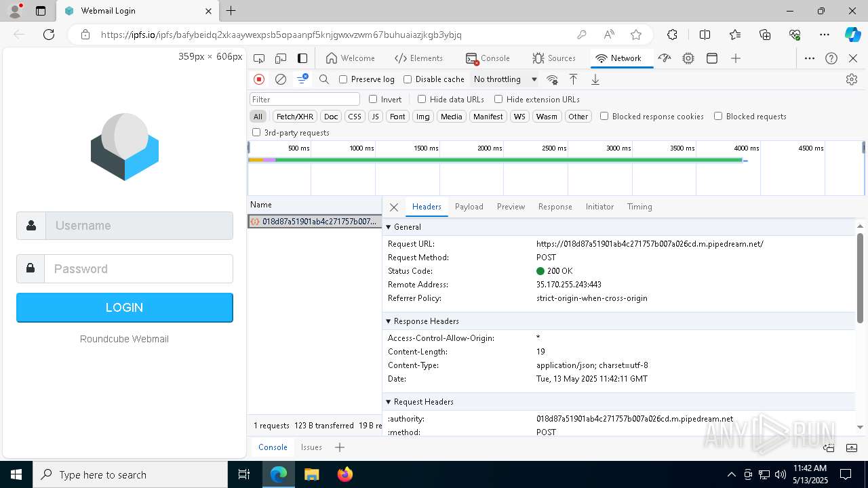Collapse the General section
This screenshot has height=488, width=868.
pyautogui.click(x=389, y=227)
